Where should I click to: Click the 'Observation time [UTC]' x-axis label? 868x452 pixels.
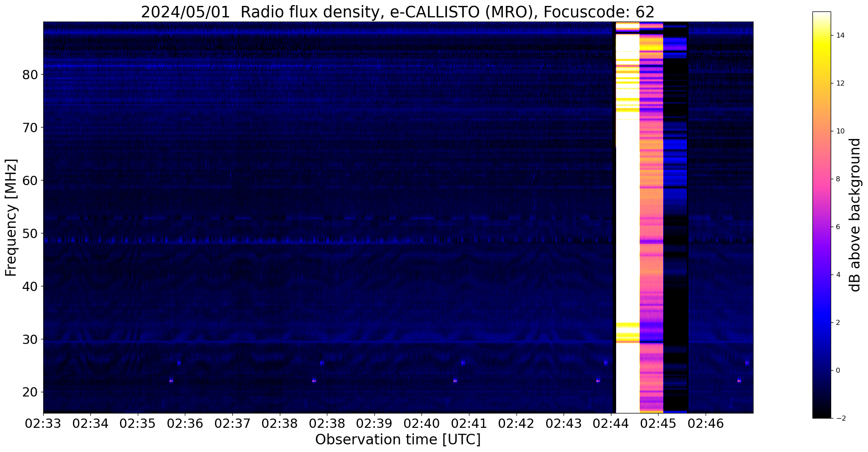398,439
